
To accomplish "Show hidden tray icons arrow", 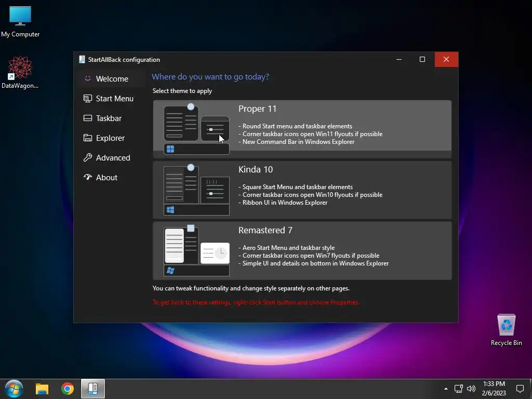I will pos(446,389).
